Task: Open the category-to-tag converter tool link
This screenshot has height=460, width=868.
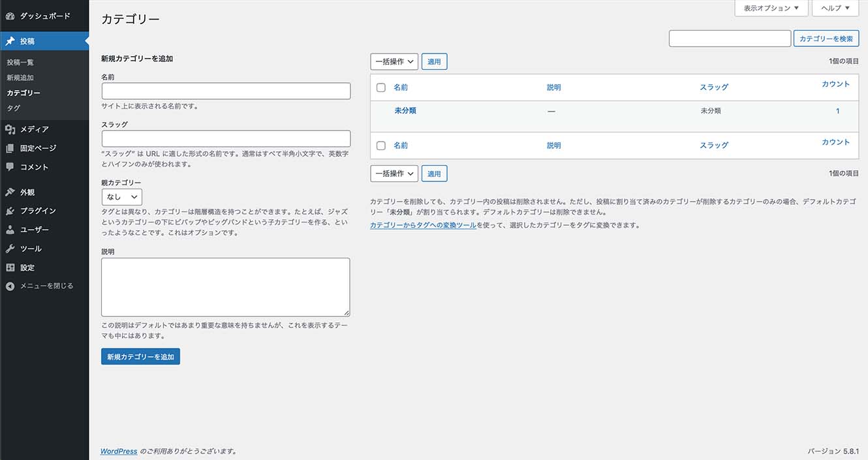Action: click(423, 225)
